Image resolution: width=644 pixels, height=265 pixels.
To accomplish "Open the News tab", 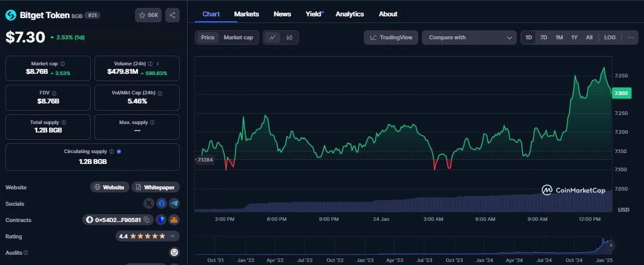I will pyautogui.click(x=282, y=14).
